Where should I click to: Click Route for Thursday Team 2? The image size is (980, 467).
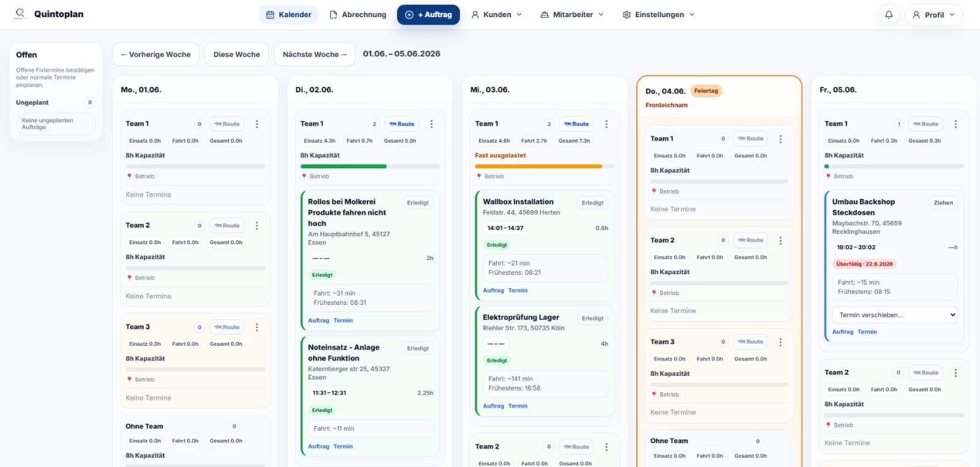point(751,241)
